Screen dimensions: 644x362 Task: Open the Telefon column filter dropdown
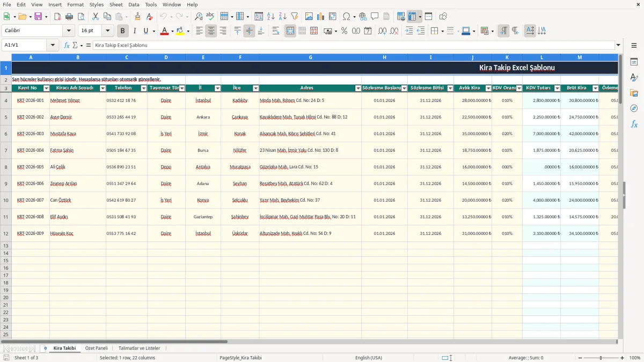coord(144,88)
